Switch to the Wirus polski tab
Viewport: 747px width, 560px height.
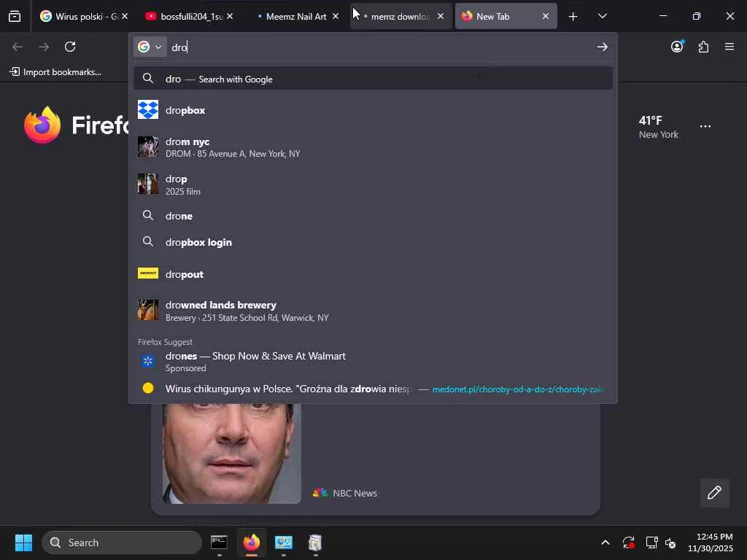point(84,16)
